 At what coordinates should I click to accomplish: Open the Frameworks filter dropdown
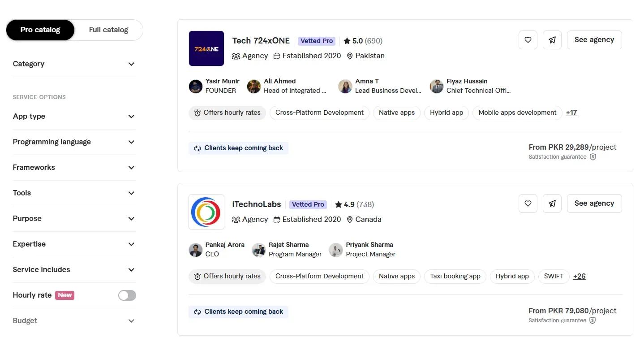point(74,168)
